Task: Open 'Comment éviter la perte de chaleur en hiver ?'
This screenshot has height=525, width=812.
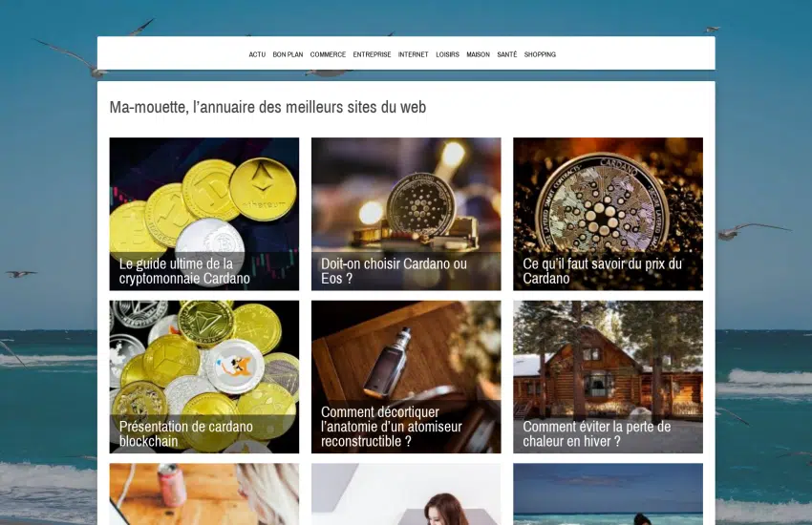Action: pyautogui.click(x=596, y=433)
